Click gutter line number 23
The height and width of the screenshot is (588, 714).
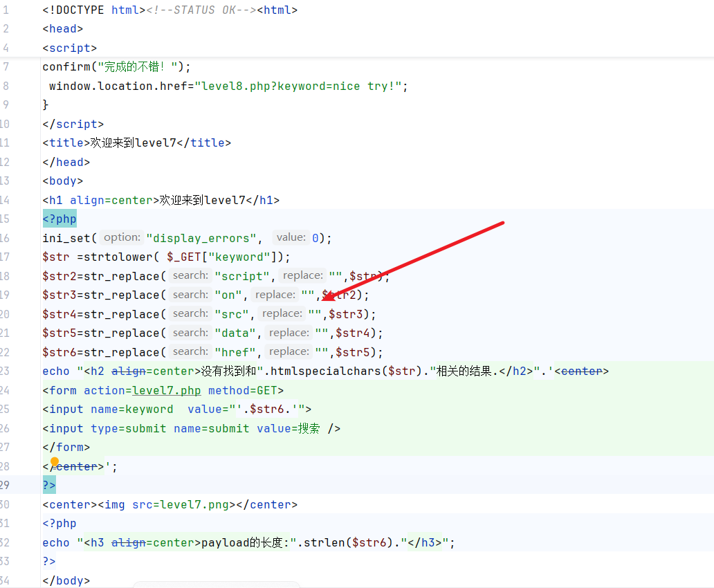tap(6, 371)
